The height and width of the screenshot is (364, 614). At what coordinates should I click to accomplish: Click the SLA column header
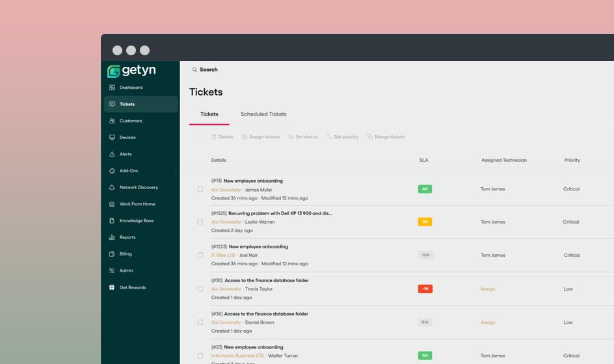pyautogui.click(x=423, y=160)
